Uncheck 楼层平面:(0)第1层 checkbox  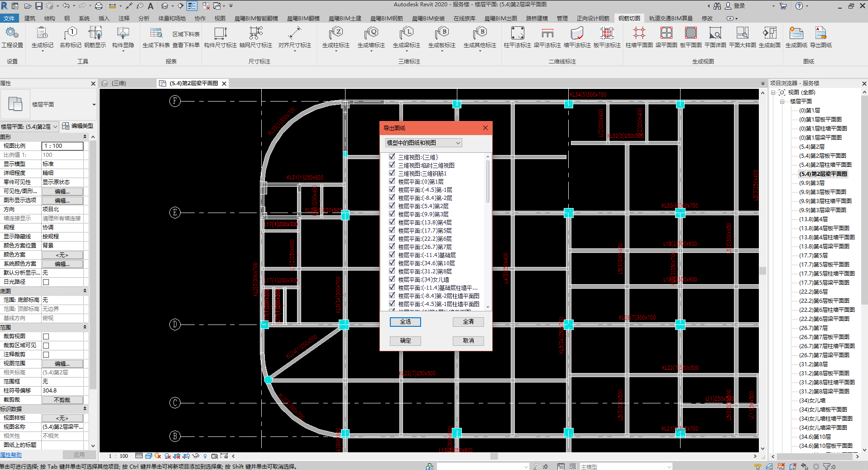(x=392, y=181)
